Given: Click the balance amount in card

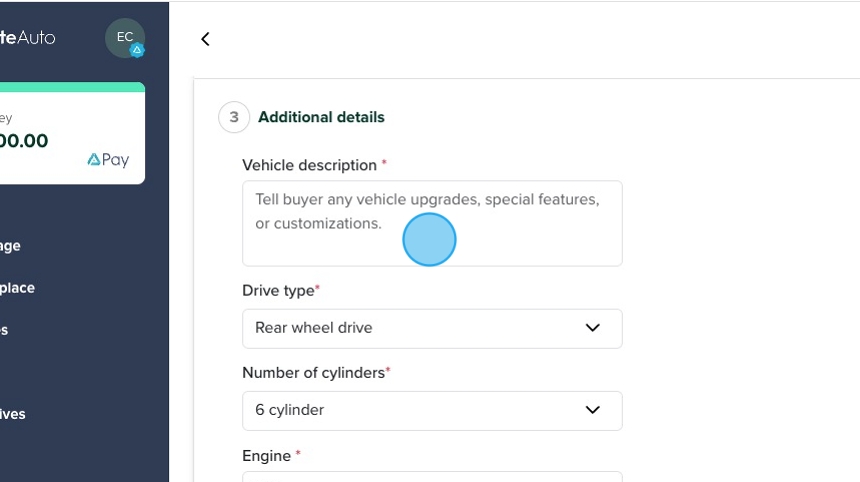Looking at the screenshot, I should point(24,141).
